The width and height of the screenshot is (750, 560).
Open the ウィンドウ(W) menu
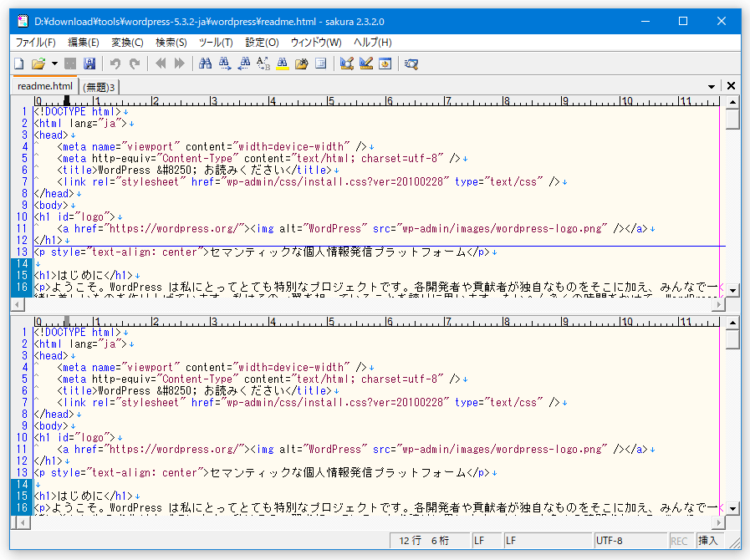coord(316,43)
